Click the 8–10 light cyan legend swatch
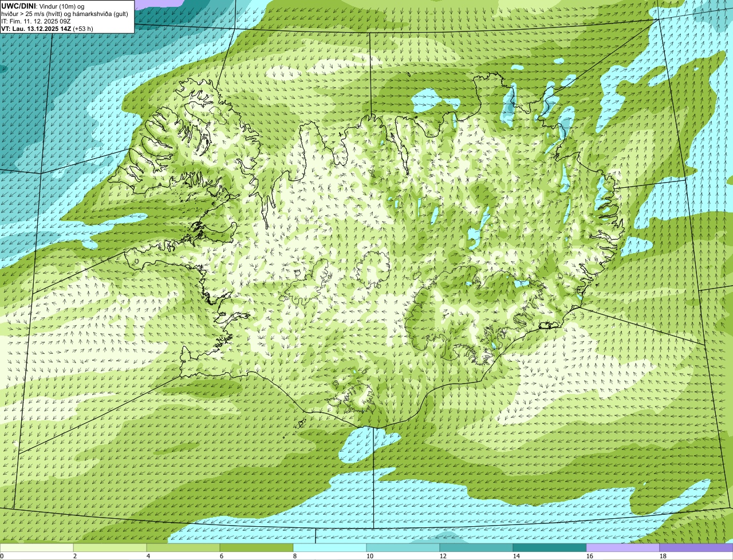 (330, 547)
